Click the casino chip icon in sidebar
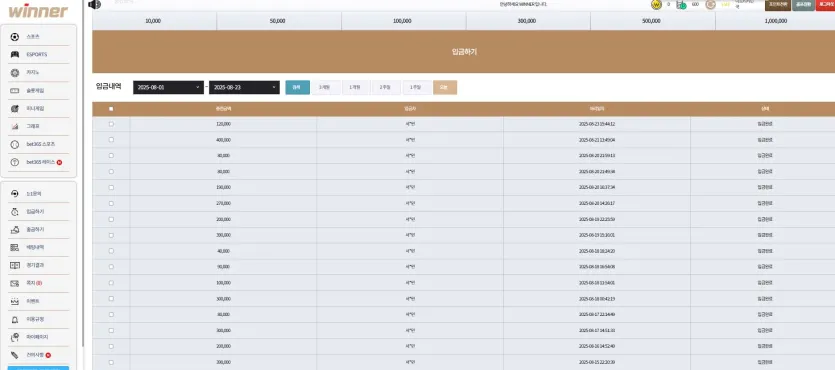835x370 pixels. [15, 72]
